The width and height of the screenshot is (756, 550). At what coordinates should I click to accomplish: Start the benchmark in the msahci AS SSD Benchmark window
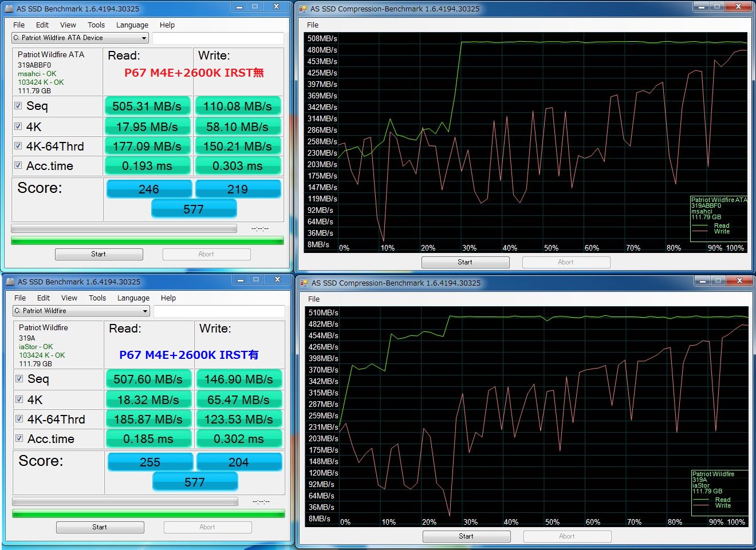[99, 254]
